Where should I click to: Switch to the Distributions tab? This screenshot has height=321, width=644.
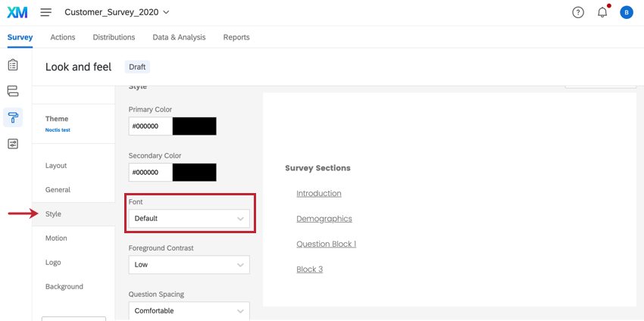click(114, 37)
